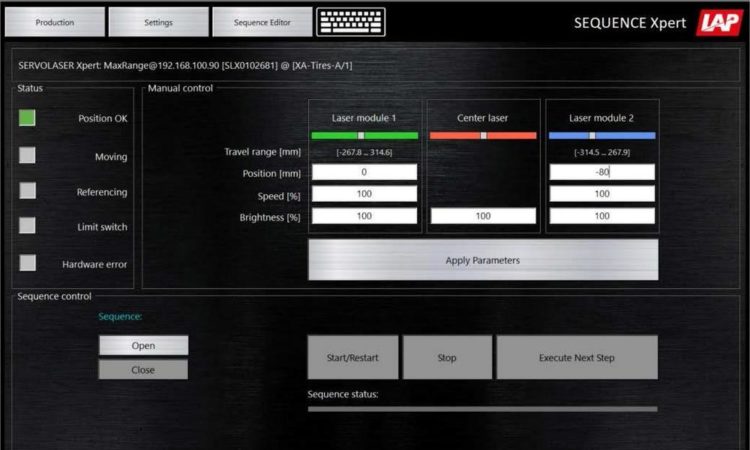
Task: Click the SEQUENCE Xpert title text
Action: pyautogui.click(x=630, y=23)
